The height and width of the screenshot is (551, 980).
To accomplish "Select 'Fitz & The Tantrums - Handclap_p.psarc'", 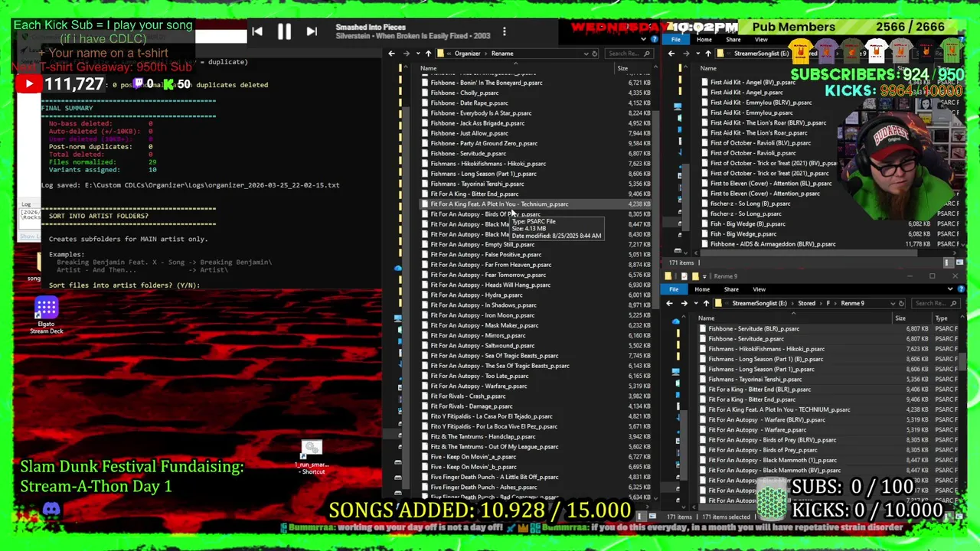I will (535, 436).
